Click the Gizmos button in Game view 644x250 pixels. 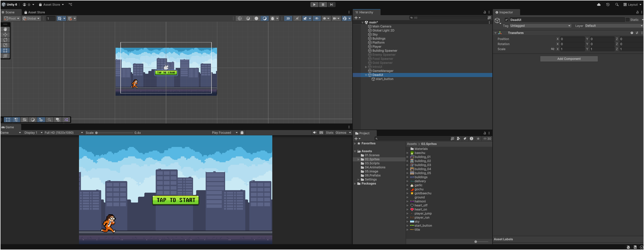pos(341,133)
